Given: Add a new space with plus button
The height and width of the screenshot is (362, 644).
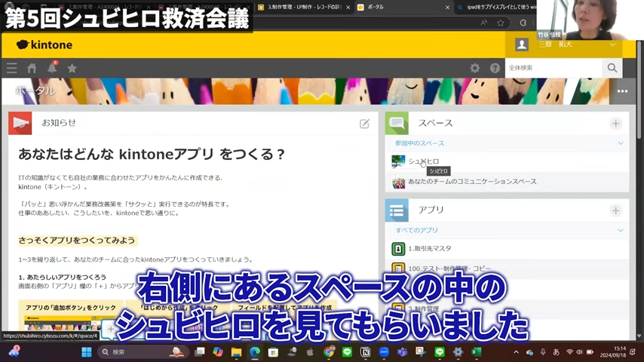Looking at the screenshot, I should click(616, 123).
